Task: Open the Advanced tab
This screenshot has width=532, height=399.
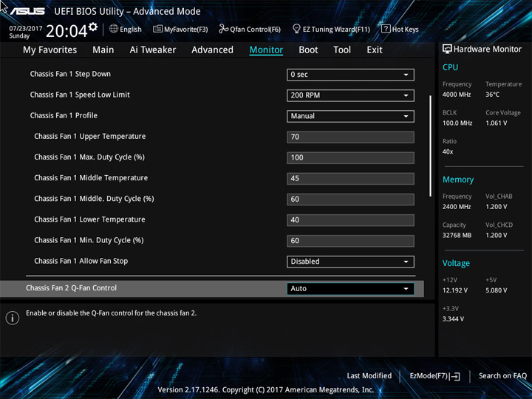Action: 212,50
